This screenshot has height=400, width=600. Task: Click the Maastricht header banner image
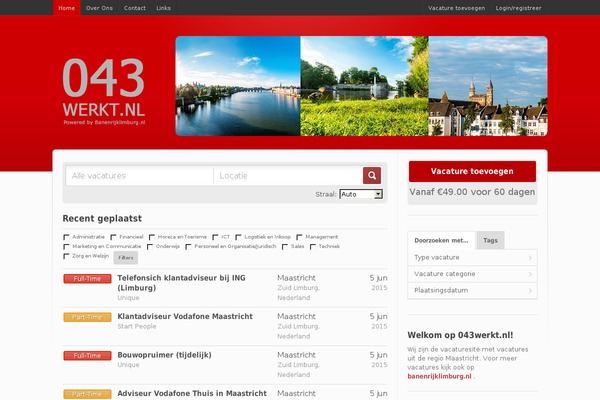[361, 86]
